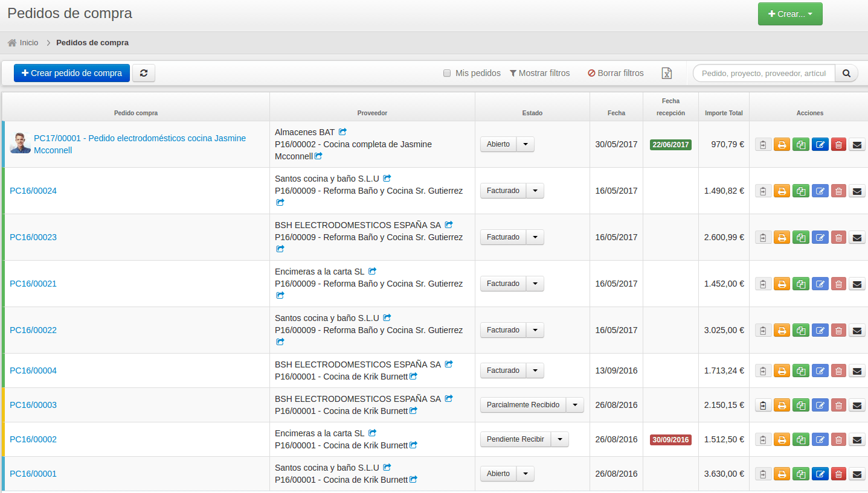Open Facturado status dropdown for PC16/00021
Image resolution: width=868 pixels, height=493 pixels.
pyautogui.click(x=535, y=284)
